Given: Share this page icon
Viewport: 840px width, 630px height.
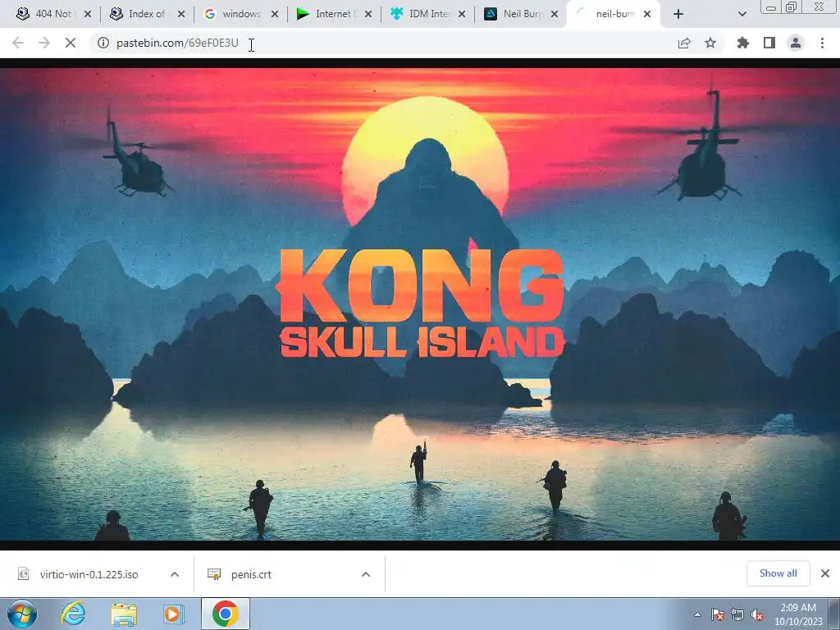Looking at the screenshot, I should 684,43.
